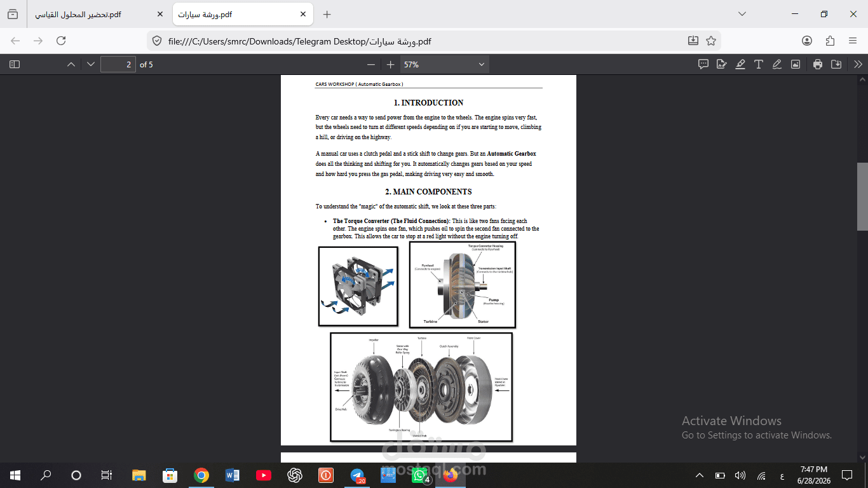Image resolution: width=868 pixels, height=488 pixels.
Task: Open the Firefox account menu
Action: (807, 41)
